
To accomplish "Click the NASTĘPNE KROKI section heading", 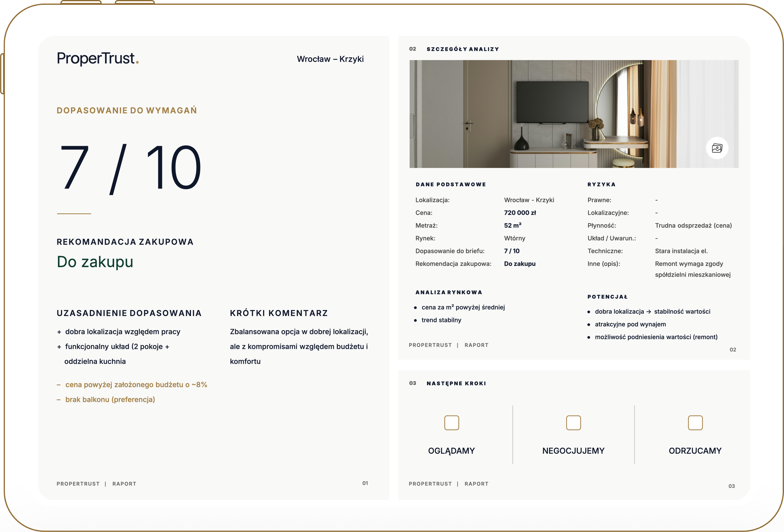I will 456,383.
